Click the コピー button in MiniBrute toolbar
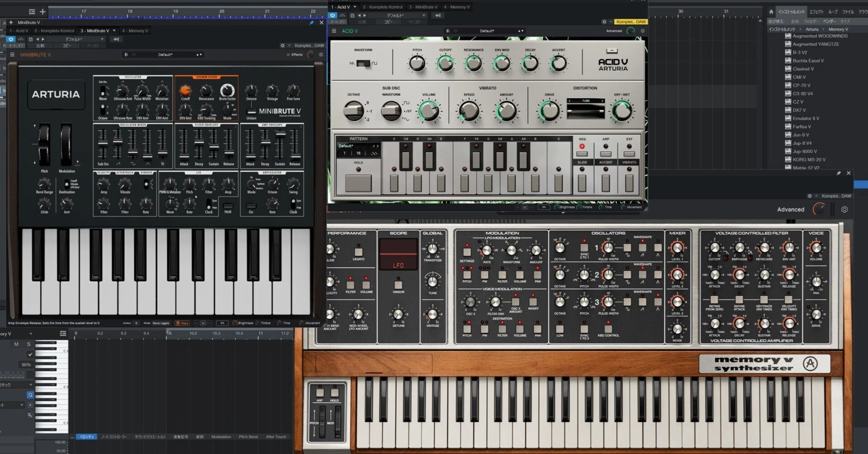This screenshot has width=868, height=454. [67, 46]
